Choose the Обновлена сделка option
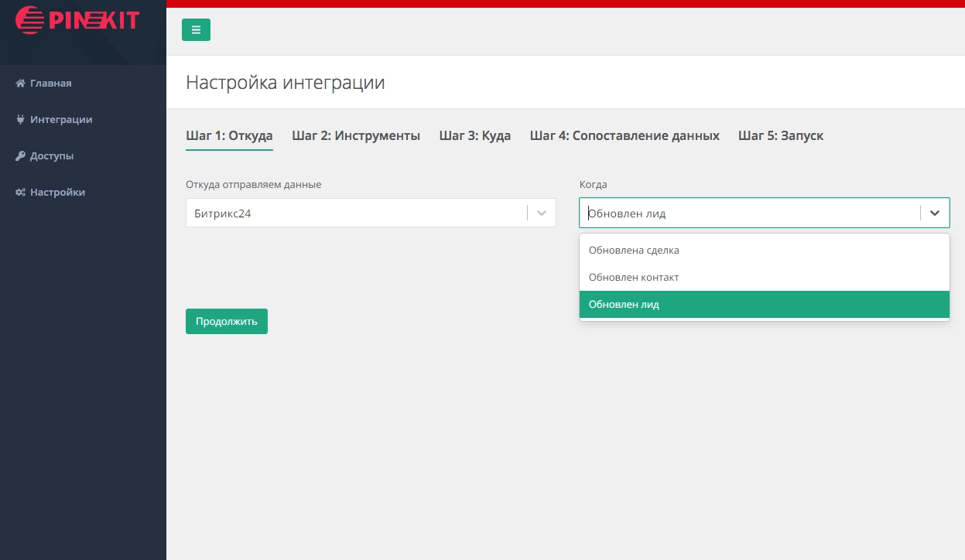 point(634,251)
